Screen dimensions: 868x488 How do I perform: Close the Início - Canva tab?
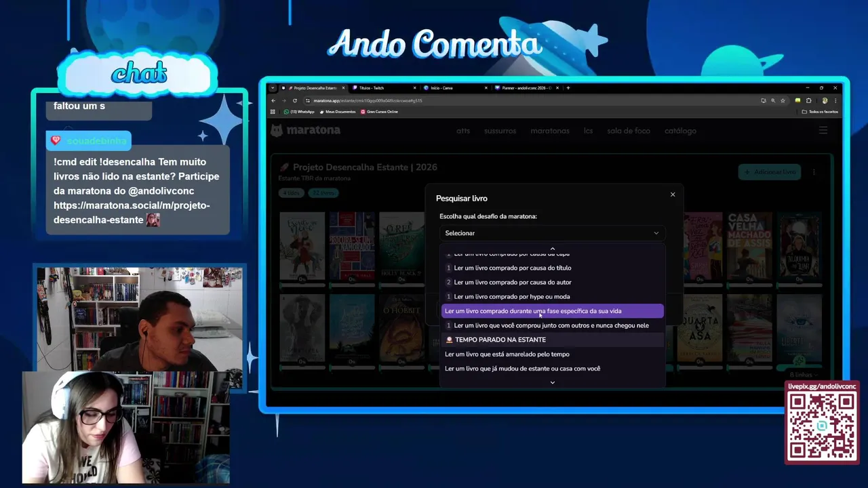click(486, 88)
